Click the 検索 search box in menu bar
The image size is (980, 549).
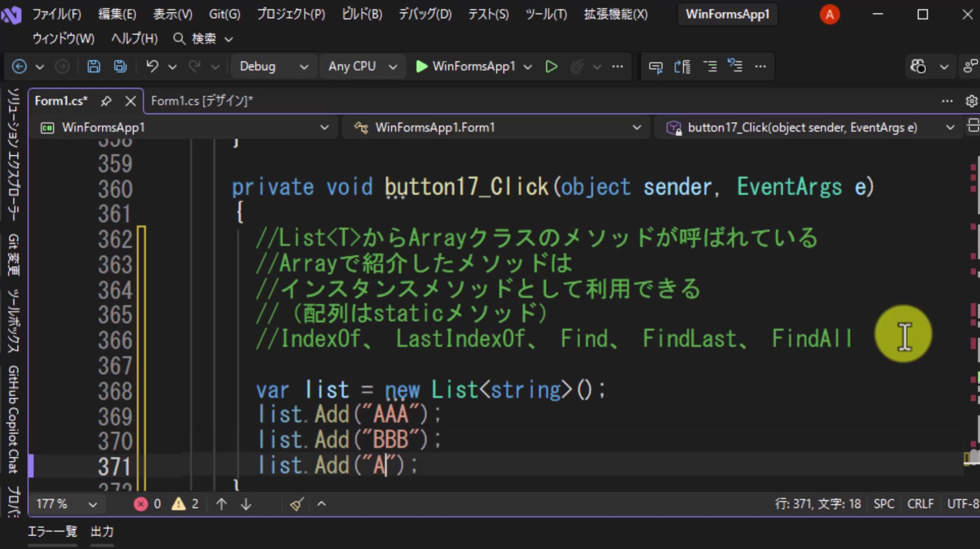coord(203,39)
